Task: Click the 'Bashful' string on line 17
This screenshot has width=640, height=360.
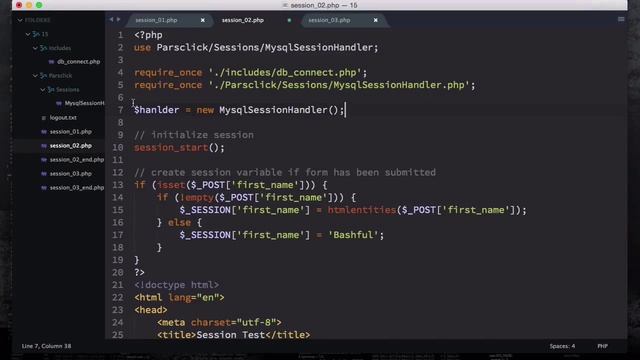Action: (353, 235)
